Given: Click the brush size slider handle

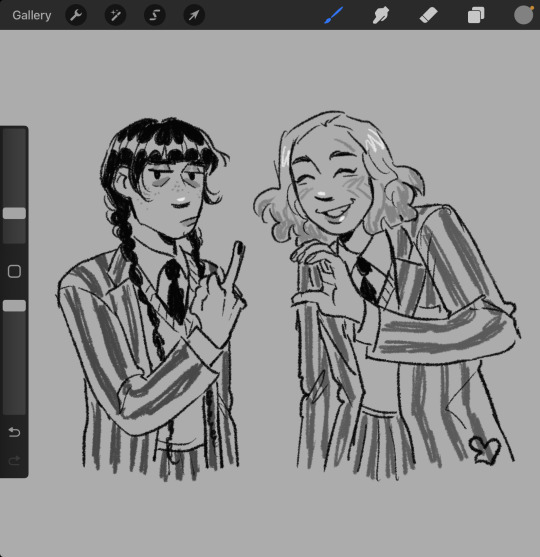Looking at the screenshot, I should click(x=14, y=213).
